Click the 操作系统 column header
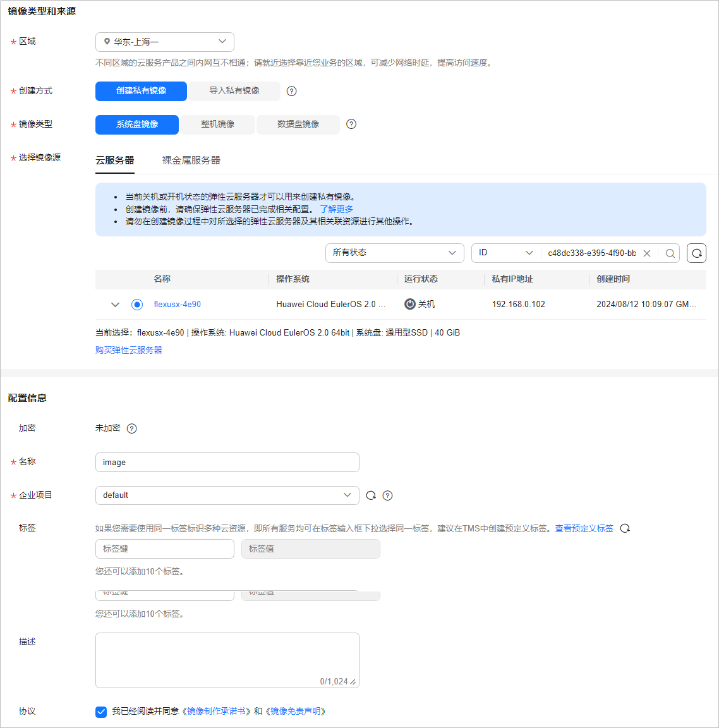719x728 pixels. [293, 279]
